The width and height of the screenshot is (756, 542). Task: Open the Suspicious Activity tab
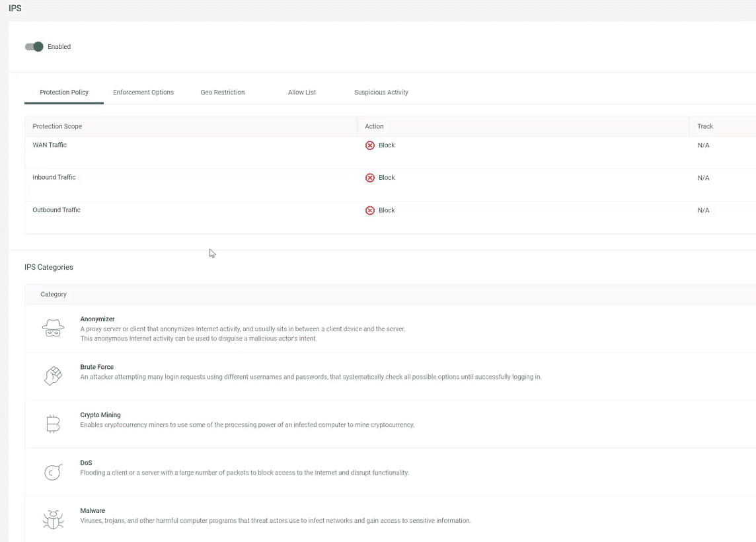point(381,93)
